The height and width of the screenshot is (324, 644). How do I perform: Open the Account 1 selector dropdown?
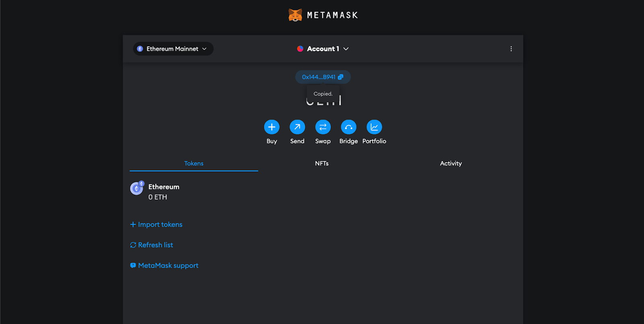323,49
